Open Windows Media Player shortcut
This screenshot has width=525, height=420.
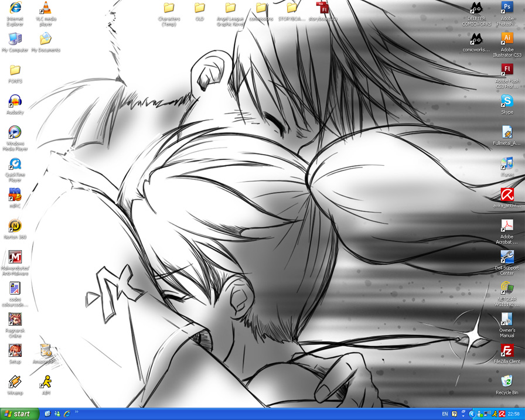click(x=15, y=138)
